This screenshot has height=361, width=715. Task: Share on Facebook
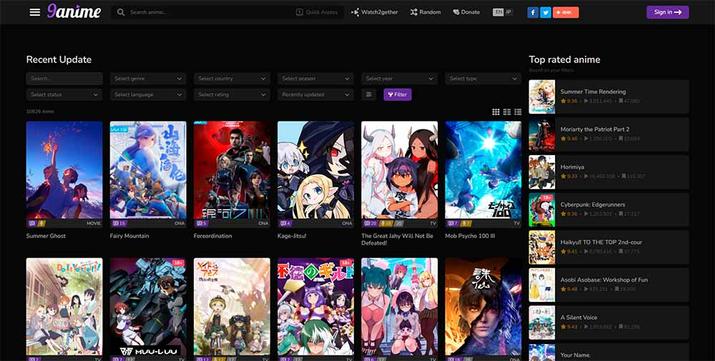(533, 12)
